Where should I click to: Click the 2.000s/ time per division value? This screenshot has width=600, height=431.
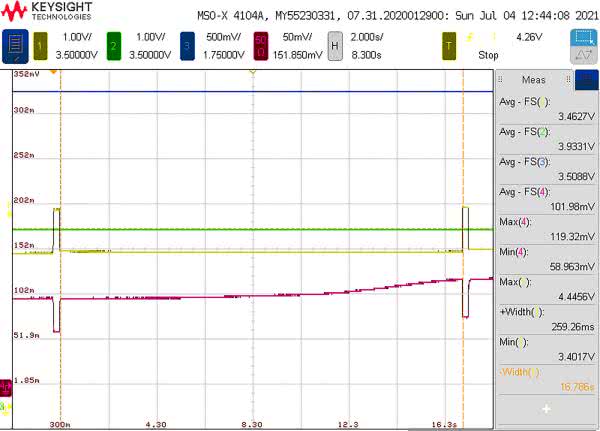pyautogui.click(x=378, y=37)
